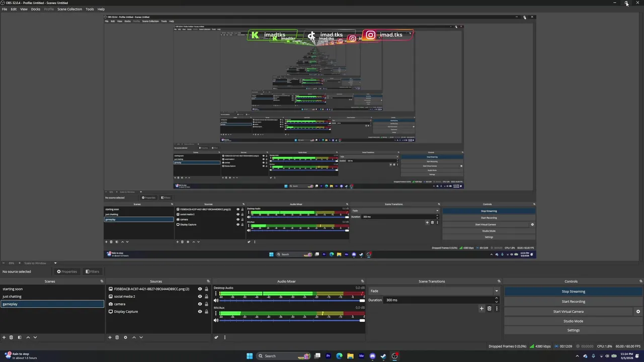The width and height of the screenshot is (644, 362).
Task: Open the Fade transition dropdown
Action: tap(434, 291)
